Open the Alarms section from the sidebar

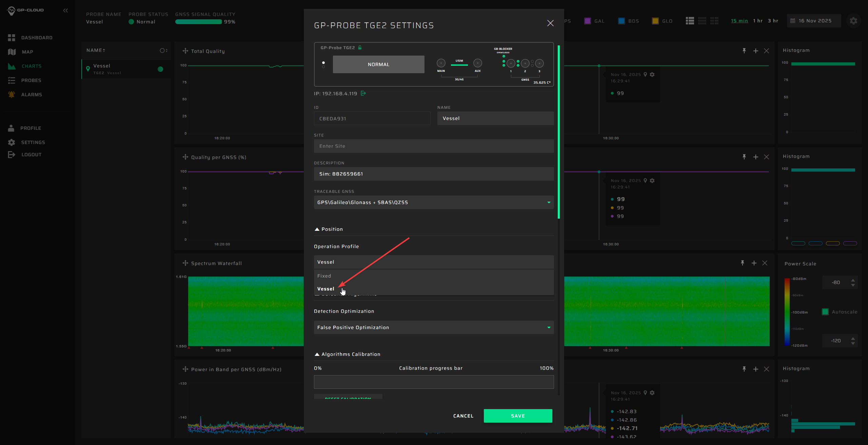pos(31,95)
